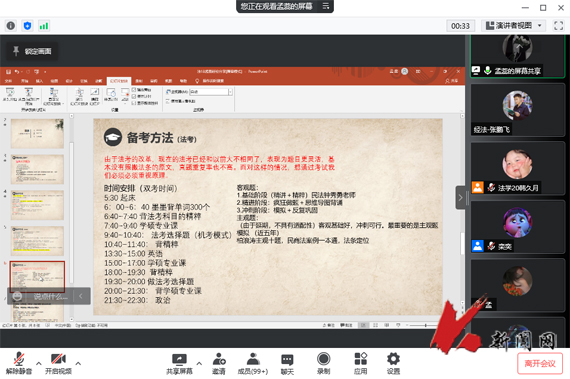Toggle 解除静音 microphone button
570x379 pixels.
pos(19,363)
